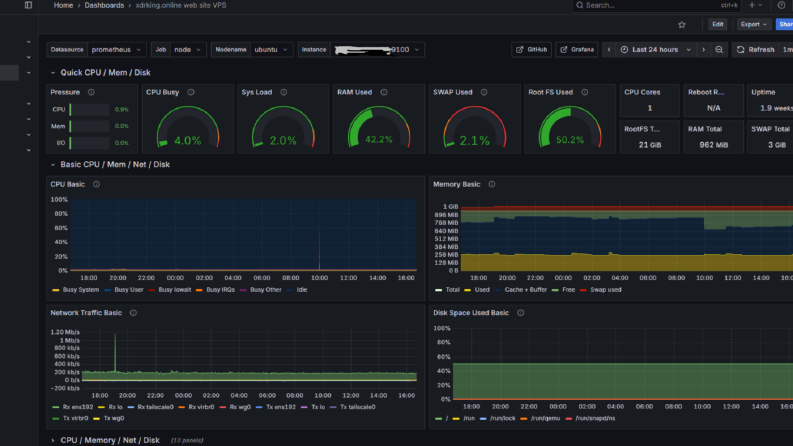
Task: Show info for RAM Used panel
Action: tap(384, 92)
